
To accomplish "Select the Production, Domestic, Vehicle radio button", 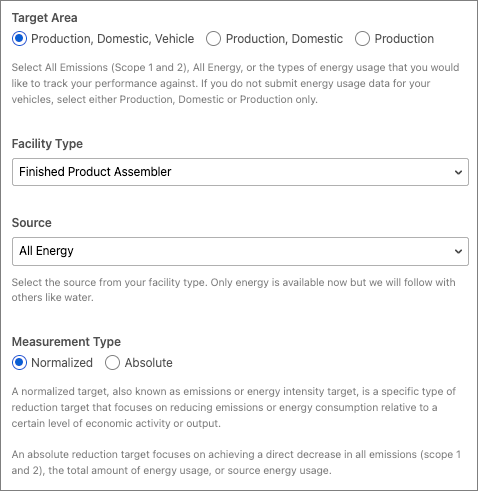I will click(19, 39).
